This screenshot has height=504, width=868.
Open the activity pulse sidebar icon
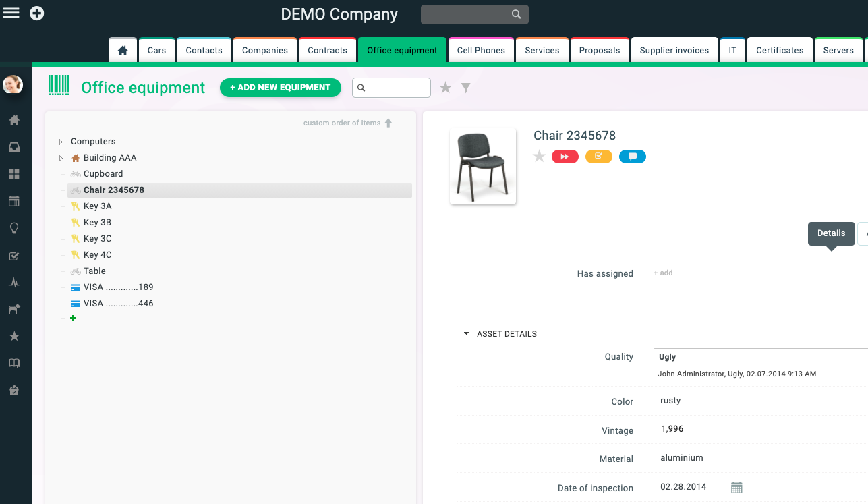[x=13, y=283]
